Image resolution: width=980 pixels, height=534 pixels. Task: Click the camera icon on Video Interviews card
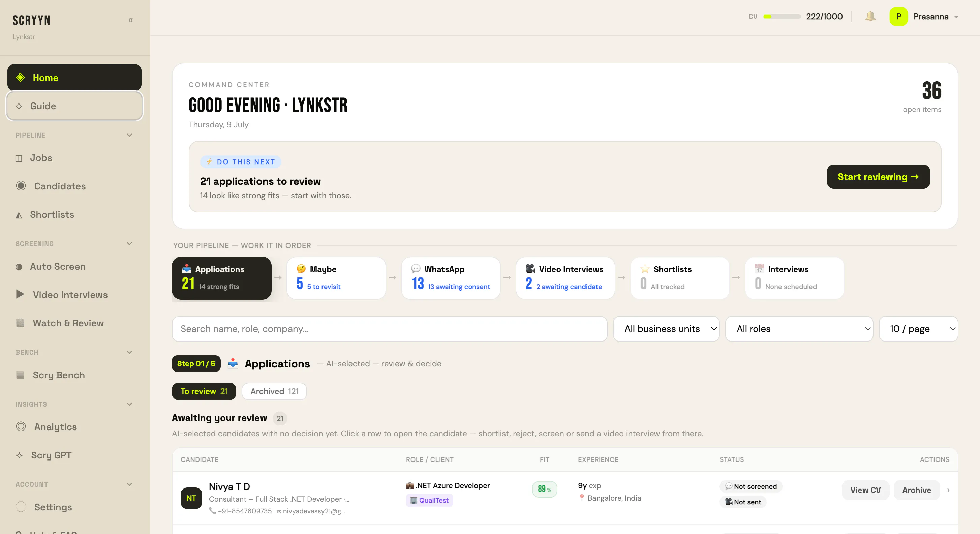(530, 269)
